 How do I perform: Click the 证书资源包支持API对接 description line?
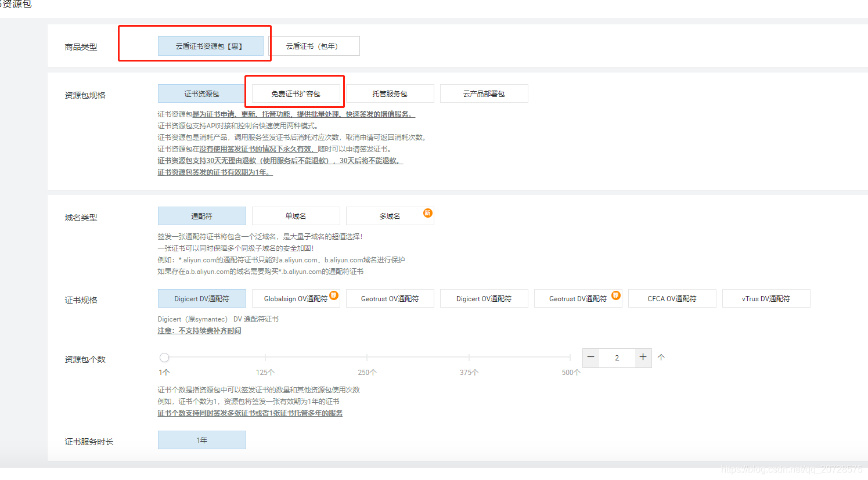[238, 126]
